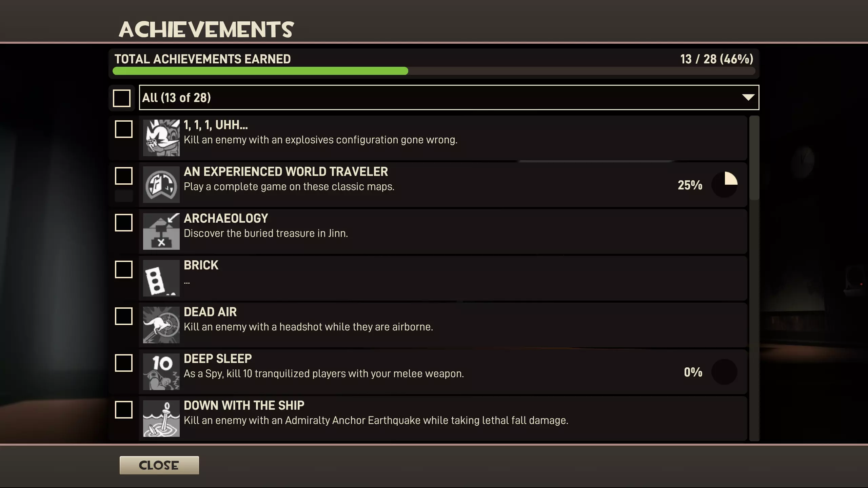Screen dimensions: 868x488
Task: Click the Down With The Ship anchor icon
Action: click(161, 418)
